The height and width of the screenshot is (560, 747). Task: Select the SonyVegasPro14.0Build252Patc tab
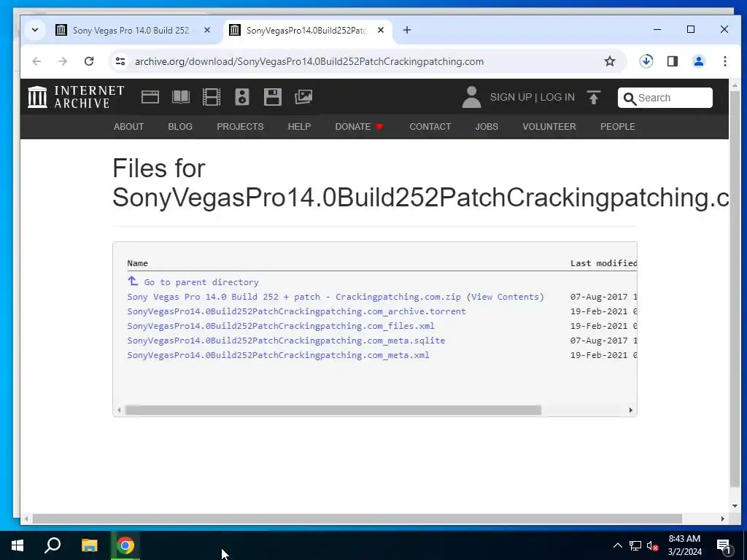pyautogui.click(x=307, y=30)
